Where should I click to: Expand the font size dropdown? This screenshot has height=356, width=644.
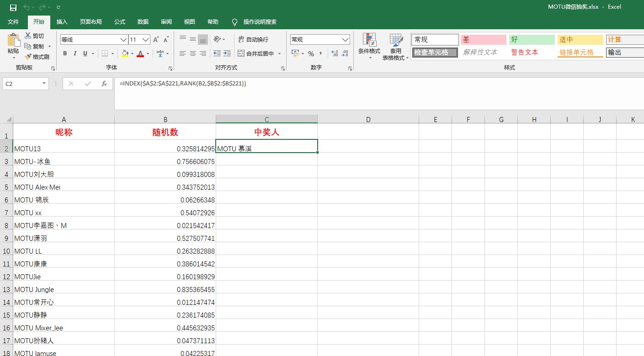click(x=146, y=40)
